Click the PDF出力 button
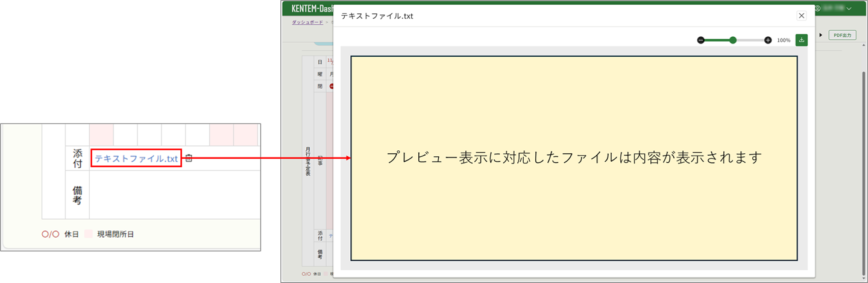This screenshot has height=283, width=868. [x=842, y=35]
